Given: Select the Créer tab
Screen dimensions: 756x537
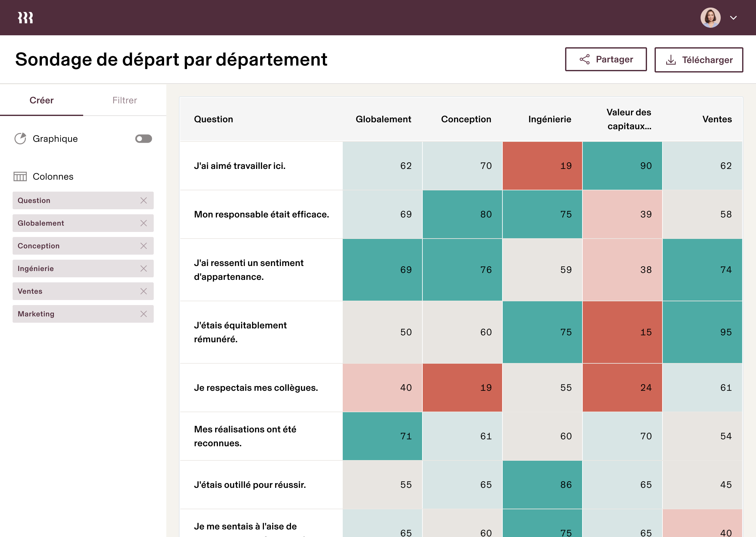Looking at the screenshot, I should pos(42,100).
